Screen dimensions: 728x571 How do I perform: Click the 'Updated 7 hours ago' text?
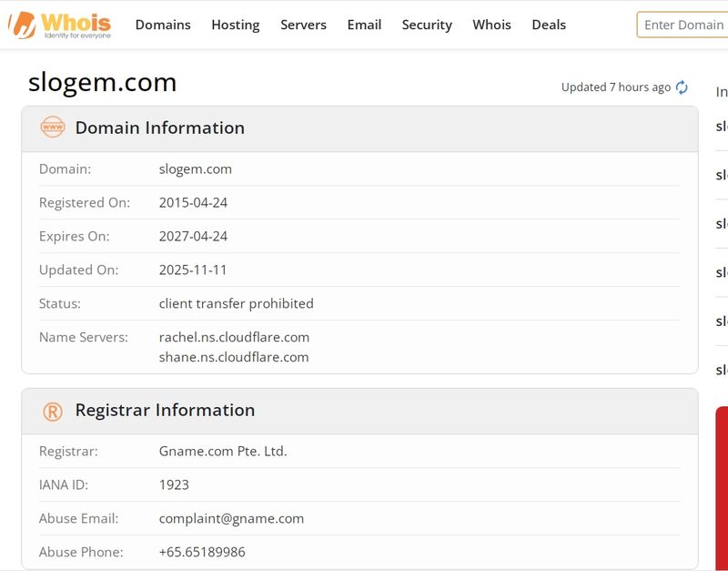coord(616,87)
